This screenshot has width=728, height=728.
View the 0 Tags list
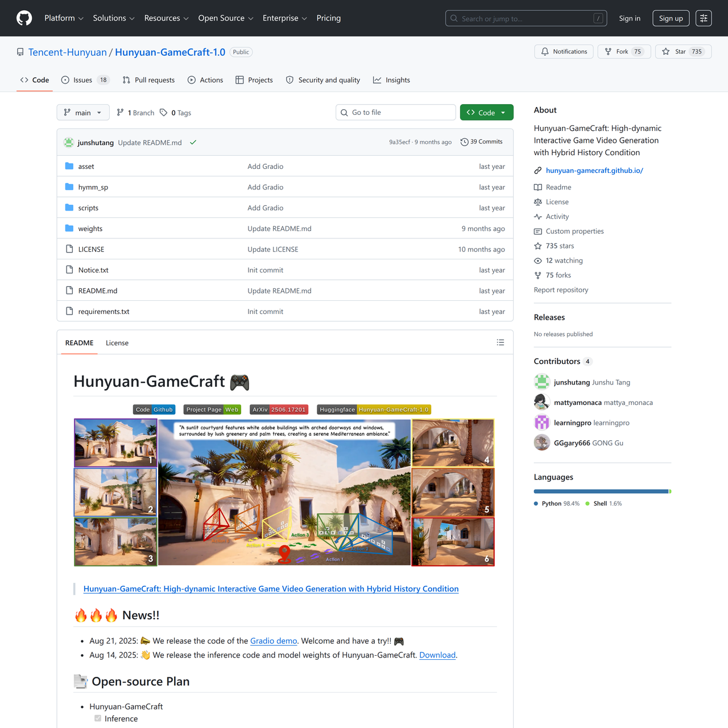(175, 113)
